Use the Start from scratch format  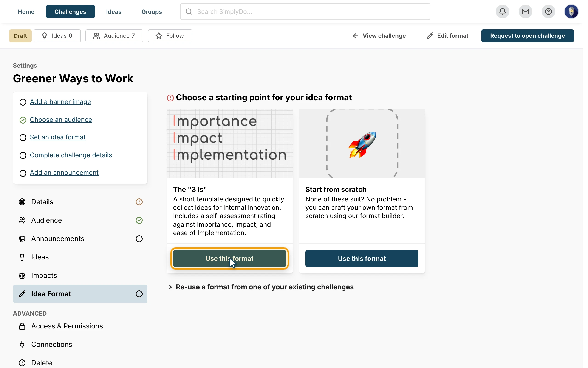362,259
